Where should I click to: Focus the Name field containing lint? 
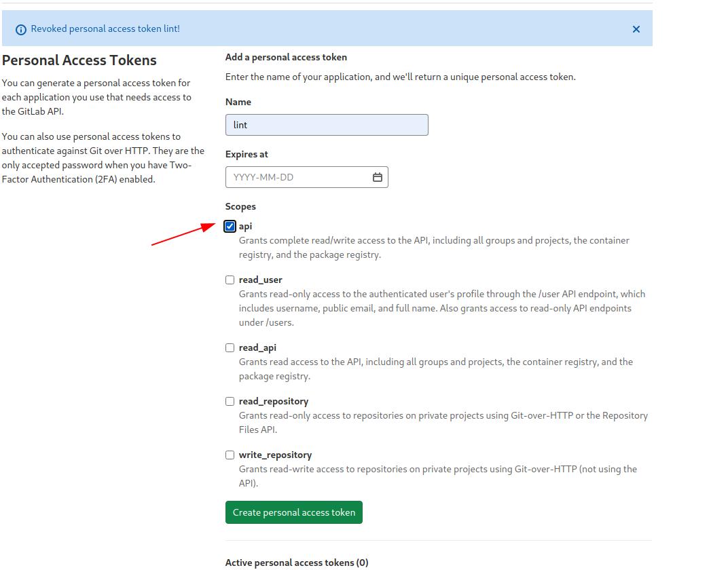pyautogui.click(x=327, y=125)
